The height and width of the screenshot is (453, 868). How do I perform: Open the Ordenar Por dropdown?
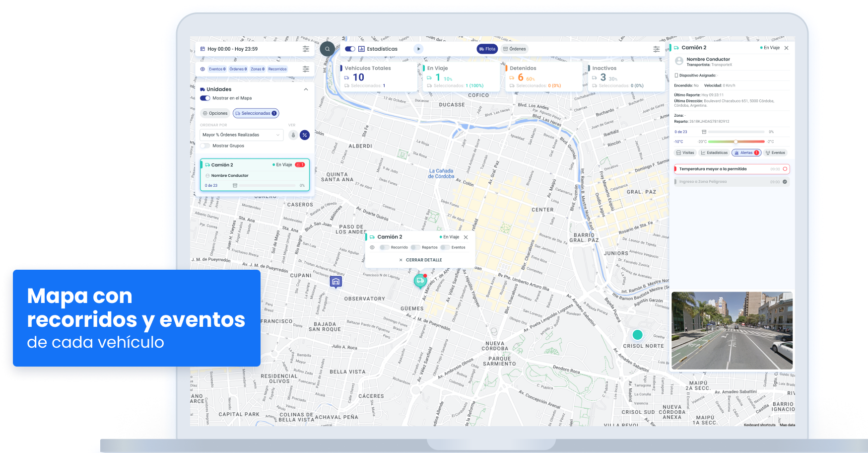coord(241,135)
